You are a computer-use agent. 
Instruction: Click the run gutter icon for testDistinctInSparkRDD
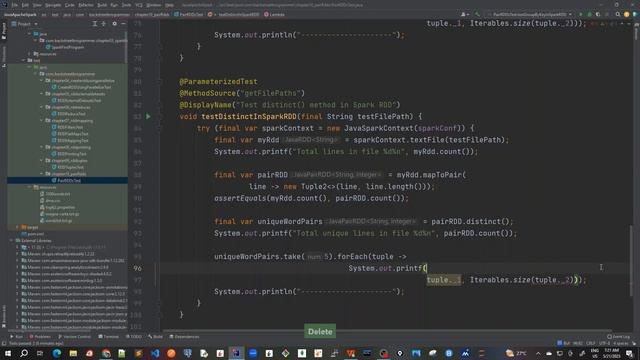pos(148,116)
